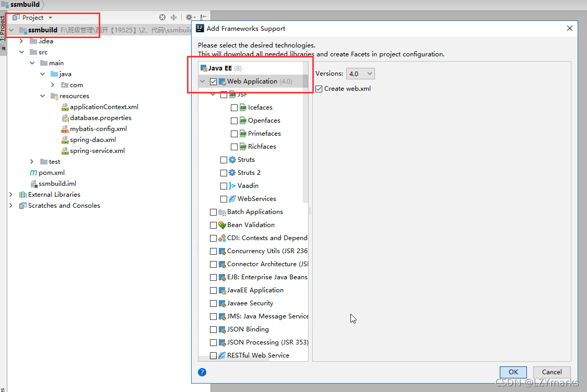This screenshot has height=392, width=587.
Task: Collapse the resources folder
Action: click(43, 96)
